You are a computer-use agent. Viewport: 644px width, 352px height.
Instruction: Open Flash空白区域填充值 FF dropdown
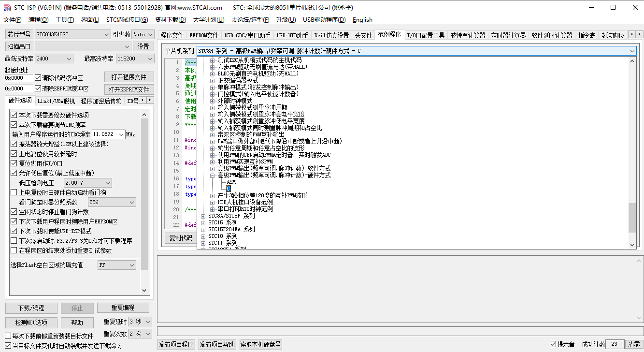tap(117, 265)
